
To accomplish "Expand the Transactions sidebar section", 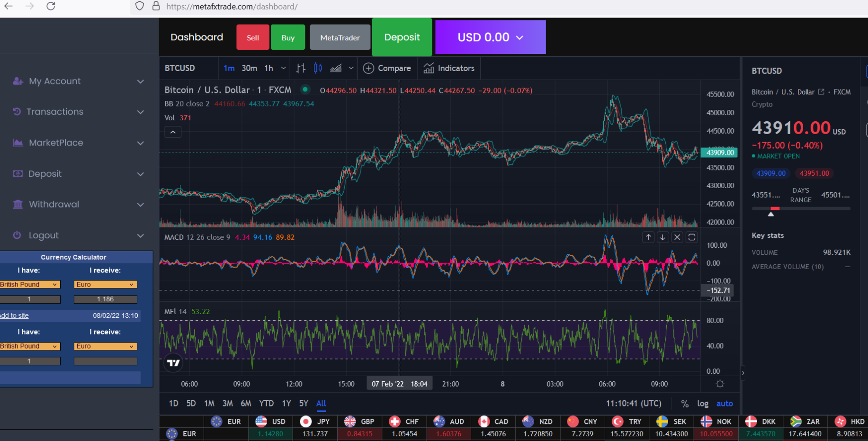I will pyautogui.click(x=140, y=112).
